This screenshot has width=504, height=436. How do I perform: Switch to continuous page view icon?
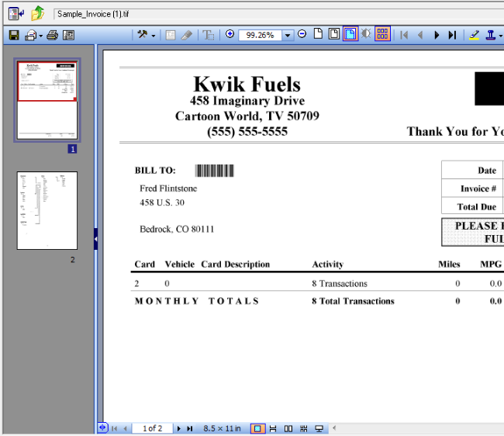coord(273,428)
